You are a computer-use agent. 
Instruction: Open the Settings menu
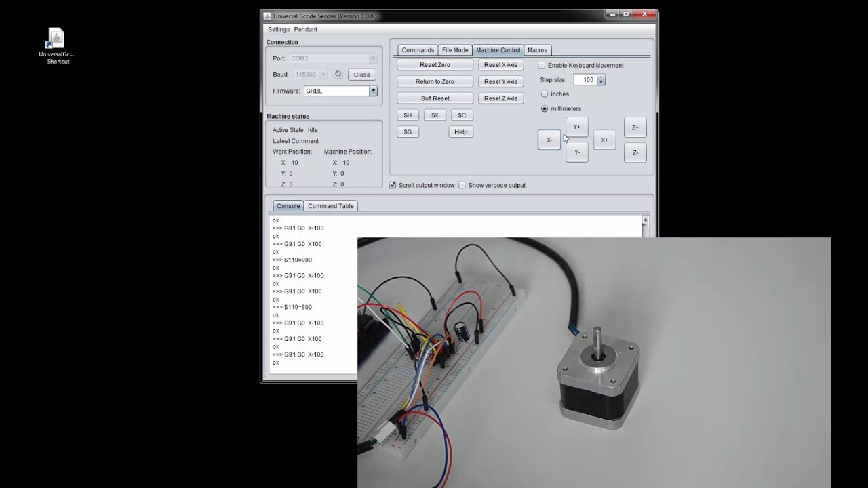pyautogui.click(x=279, y=29)
